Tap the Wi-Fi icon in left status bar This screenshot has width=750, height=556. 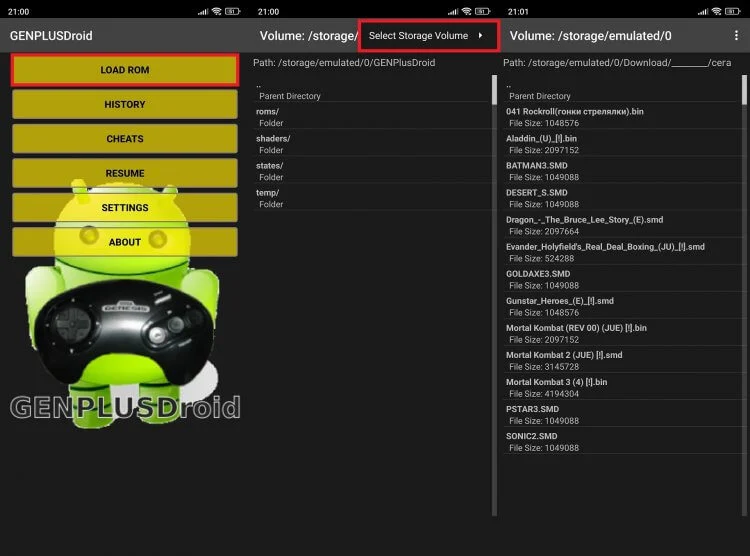click(x=217, y=11)
